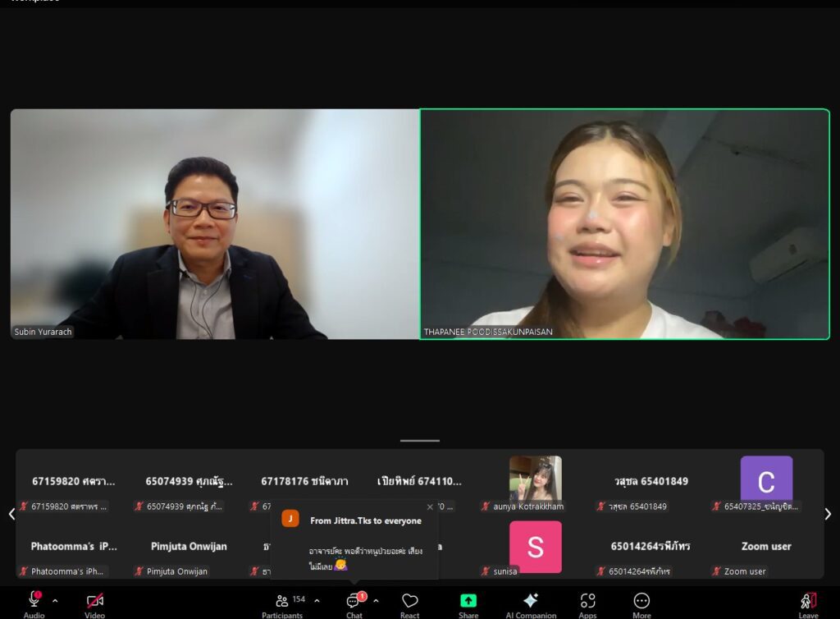Select the Pimjuta Onwijan participant tile
840x619 pixels.
coord(189,548)
